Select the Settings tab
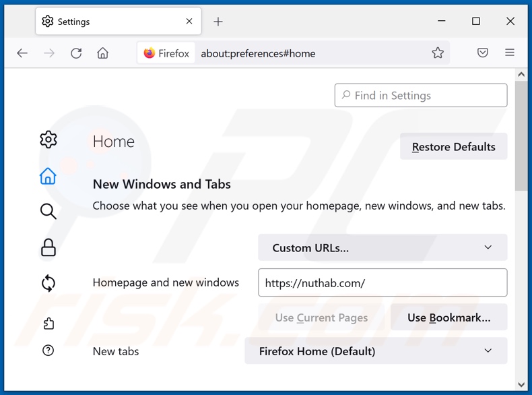532x395 pixels. tap(119, 22)
